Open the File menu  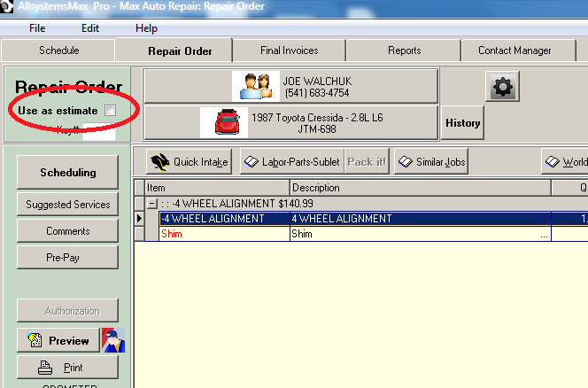point(37,28)
